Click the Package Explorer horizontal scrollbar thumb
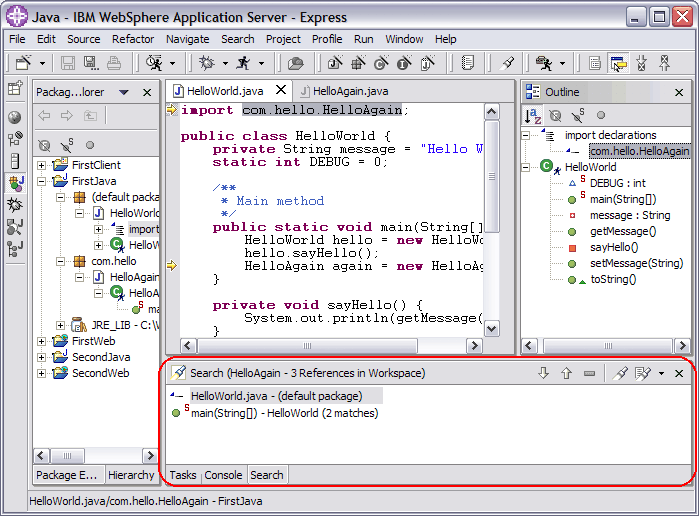The width and height of the screenshot is (699, 516). tap(67, 456)
